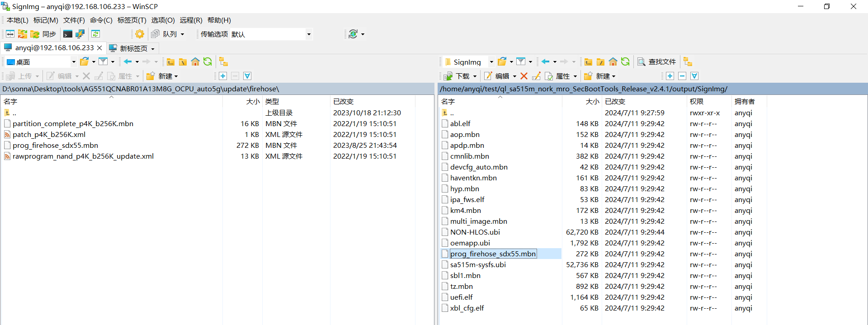Delete selected remote file with red X

pyautogui.click(x=524, y=76)
